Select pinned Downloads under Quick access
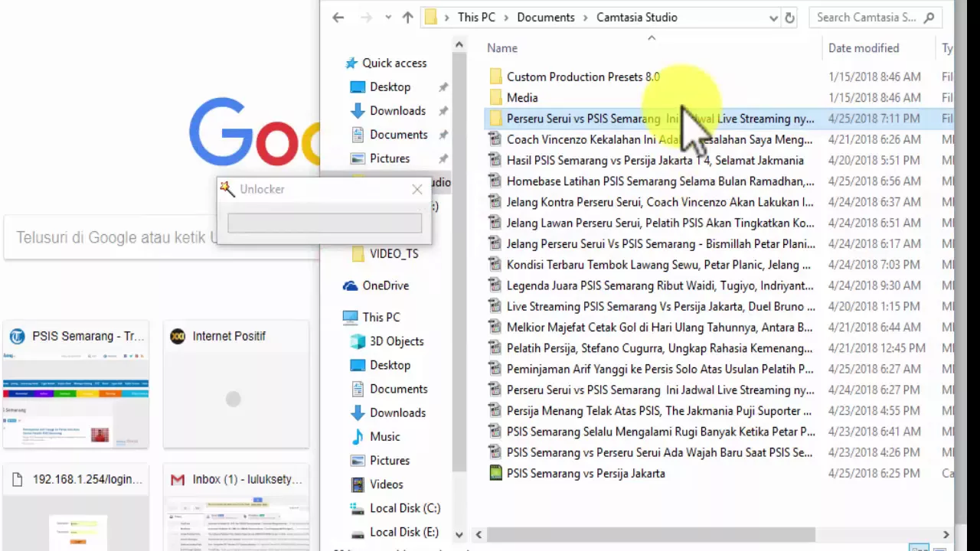 click(397, 110)
